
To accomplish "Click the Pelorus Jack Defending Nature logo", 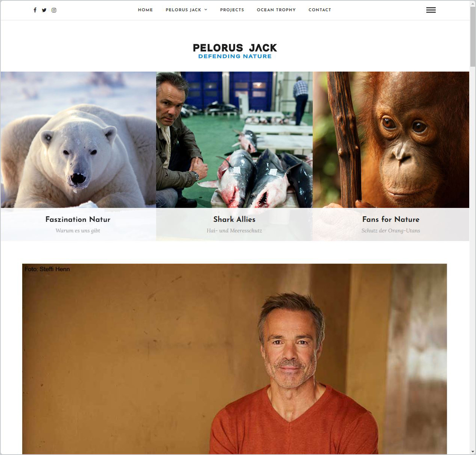I will [235, 51].
